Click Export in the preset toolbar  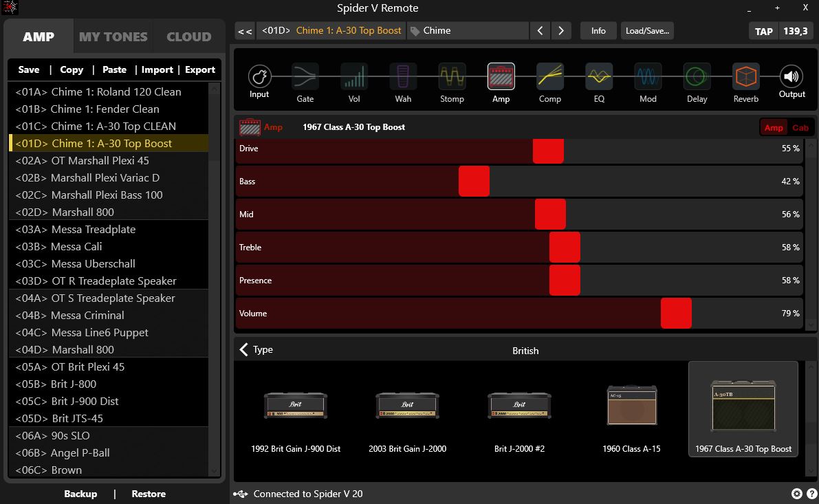pyautogui.click(x=200, y=69)
